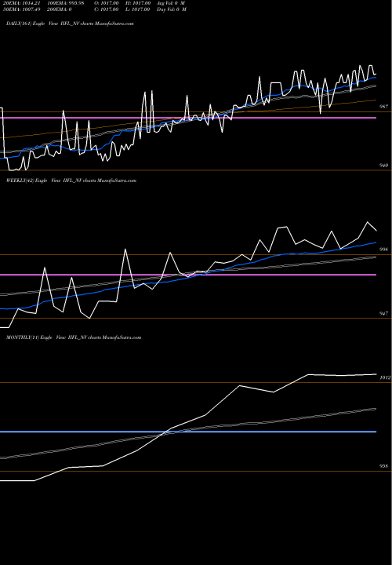This screenshot has width=392, height=565.
Task: Click the 947 price label on weekly chart
Action: coord(383,313)
